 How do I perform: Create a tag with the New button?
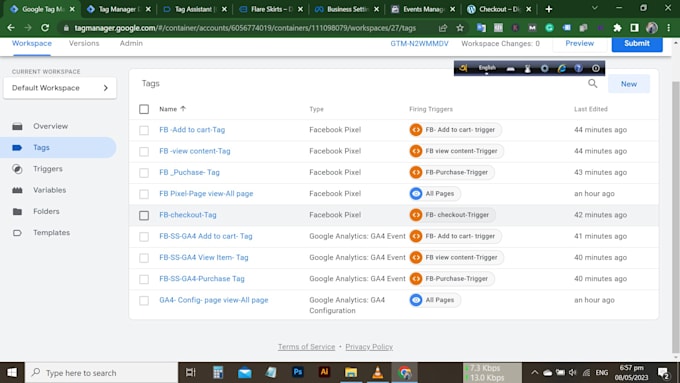coord(628,84)
